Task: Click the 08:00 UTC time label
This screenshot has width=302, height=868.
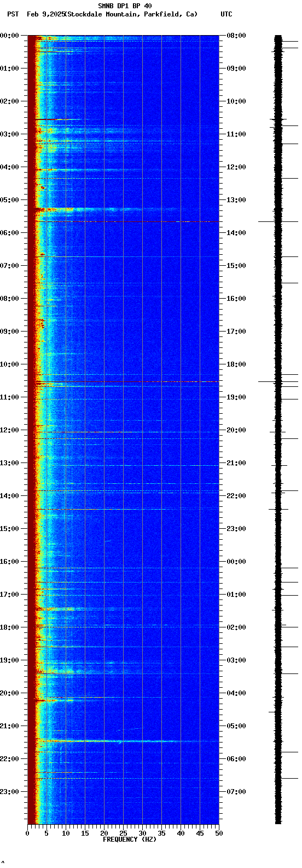Action: (236, 36)
